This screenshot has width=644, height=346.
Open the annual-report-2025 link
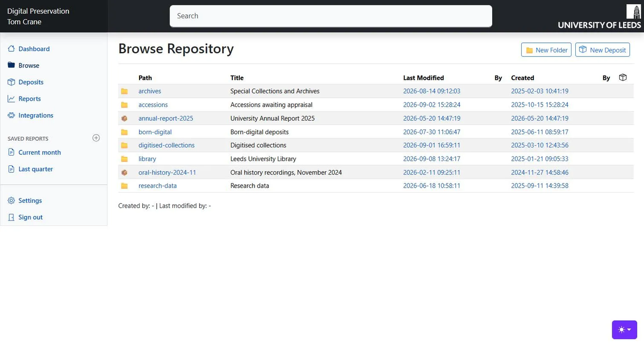166,118
